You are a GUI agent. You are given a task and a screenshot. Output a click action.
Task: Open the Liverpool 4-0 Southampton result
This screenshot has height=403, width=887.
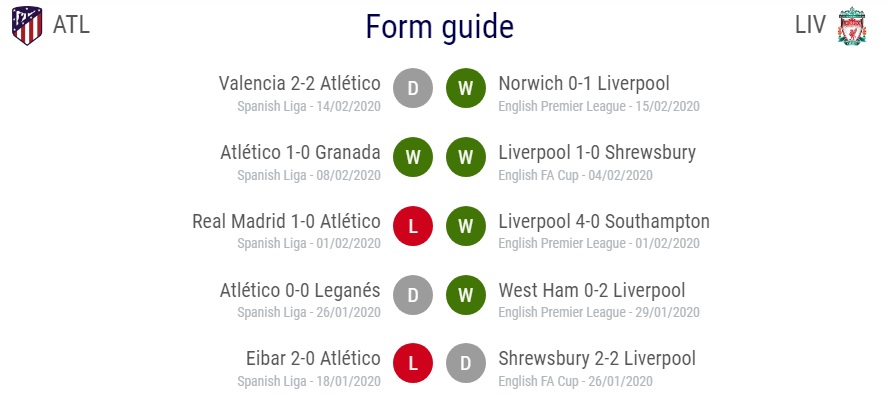tap(604, 221)
